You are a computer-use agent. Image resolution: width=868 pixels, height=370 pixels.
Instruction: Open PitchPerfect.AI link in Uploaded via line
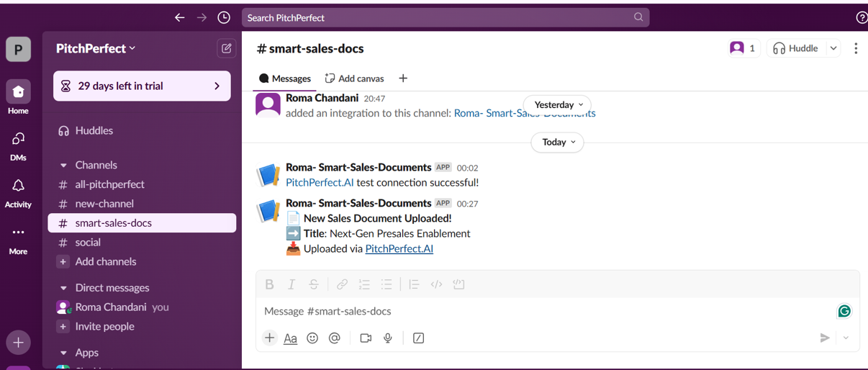click(x=399, y=249)
